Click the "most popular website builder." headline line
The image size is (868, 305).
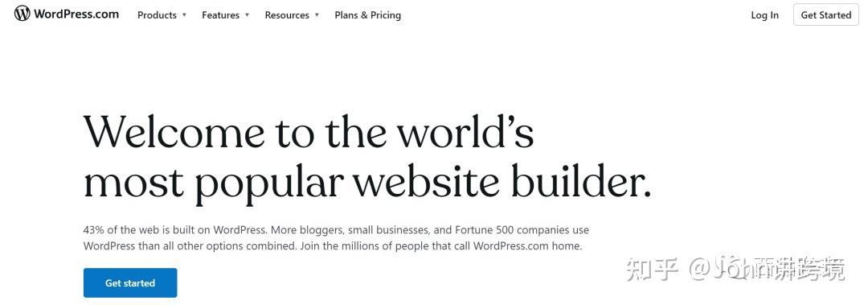coord(367,181)
